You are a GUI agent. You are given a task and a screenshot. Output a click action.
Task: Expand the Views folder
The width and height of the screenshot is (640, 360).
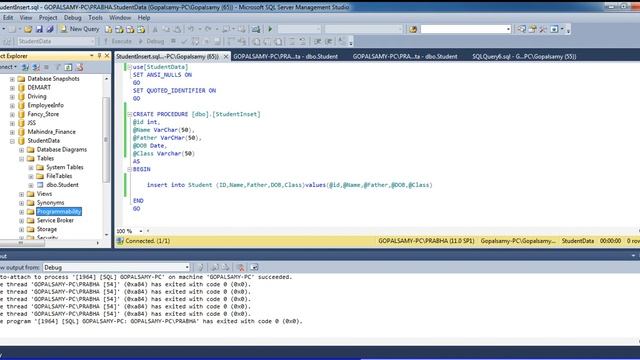pyautogui.click(x=22, y=194)
